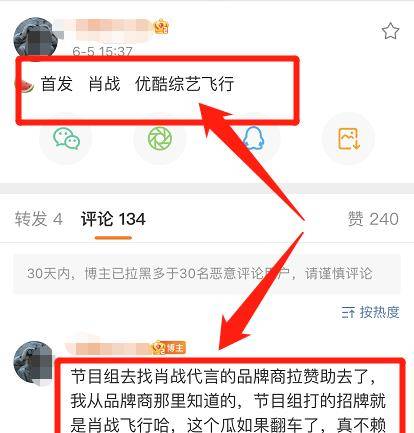Open the commenter's blurred username

coord(108,347)
